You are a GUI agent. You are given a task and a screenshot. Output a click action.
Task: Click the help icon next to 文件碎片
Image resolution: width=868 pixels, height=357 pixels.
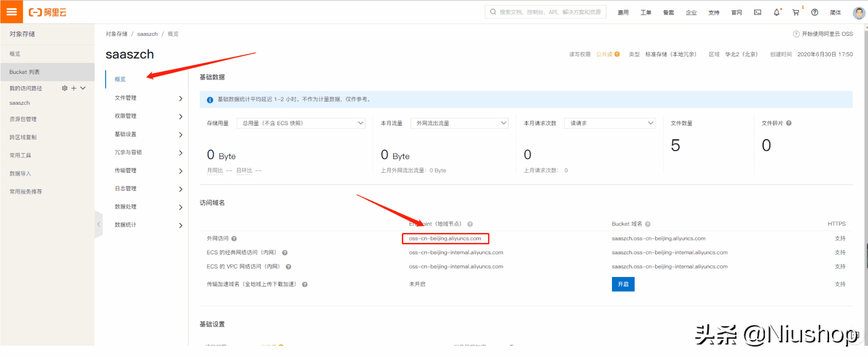tap(789, 123)
